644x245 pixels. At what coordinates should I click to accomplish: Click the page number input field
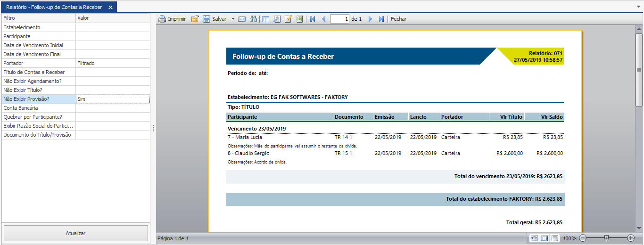click(340, 19)
